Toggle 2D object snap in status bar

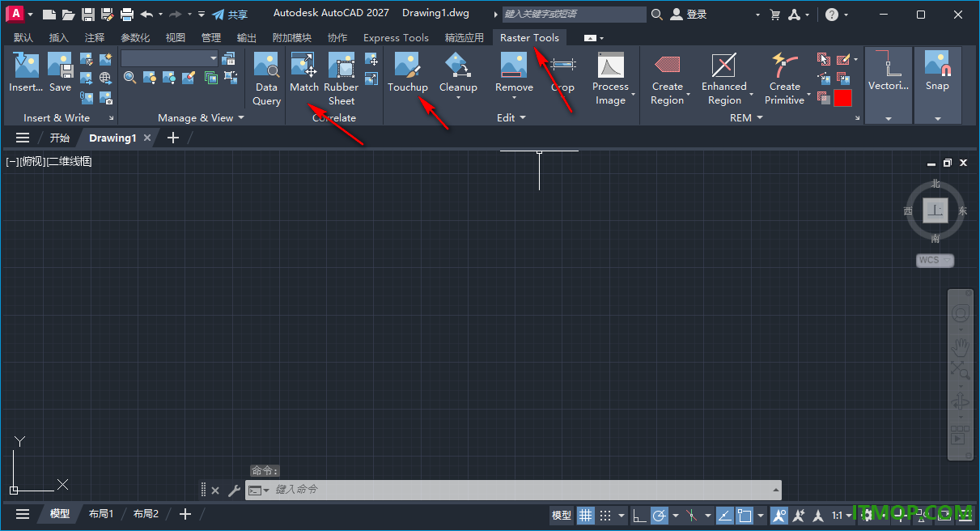click(x=745, y=515)
